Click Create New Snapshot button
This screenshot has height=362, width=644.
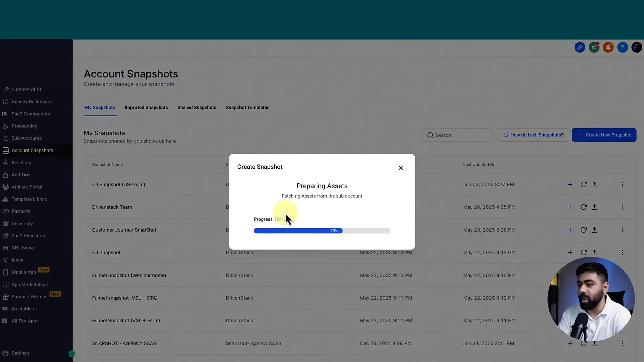pyautogui.click(x=604, y=135)
